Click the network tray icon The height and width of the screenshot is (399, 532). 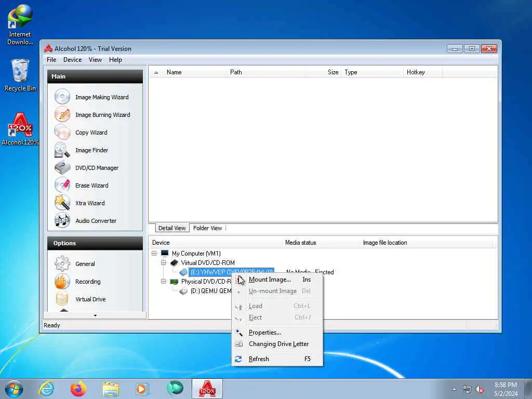click(467, 390)
